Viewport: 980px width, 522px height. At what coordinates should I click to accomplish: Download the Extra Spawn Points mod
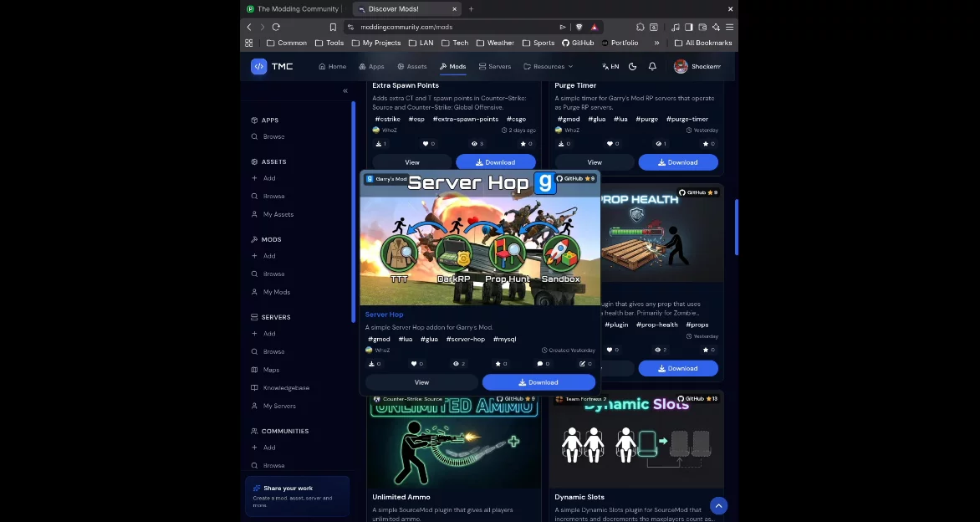[495, 162]
